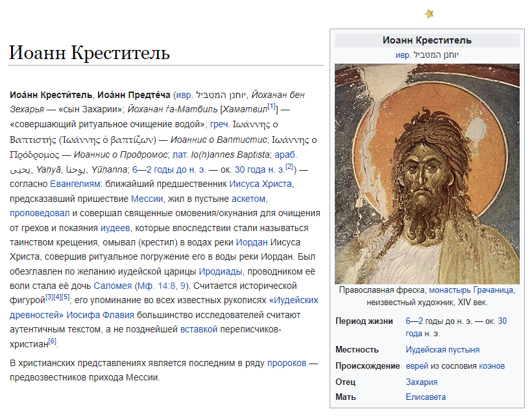Jump to footnote [4]

click(58, 297)
